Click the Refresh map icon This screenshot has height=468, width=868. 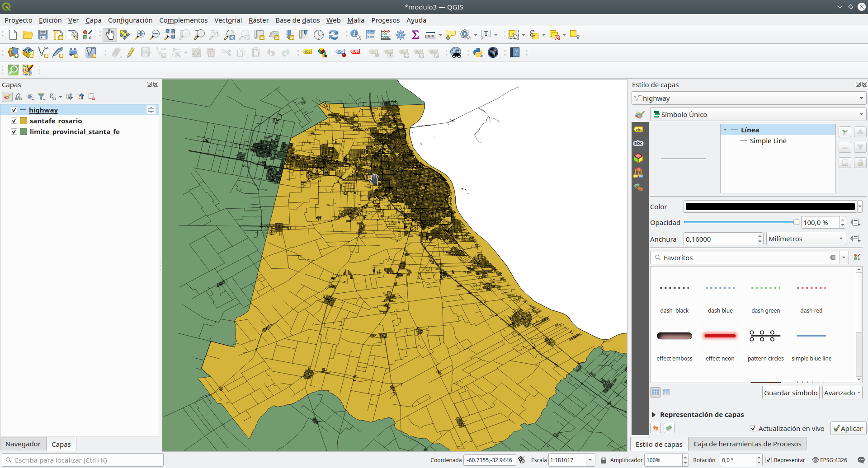[334, 35]
